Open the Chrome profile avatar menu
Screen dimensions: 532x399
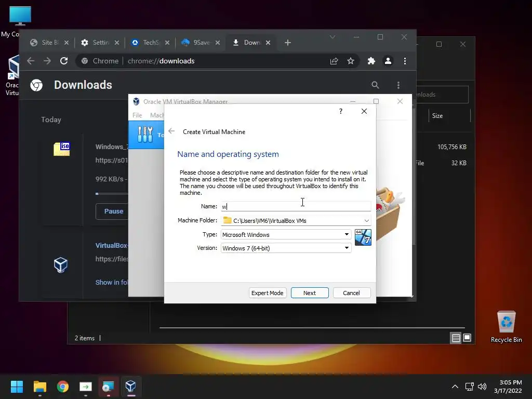(388, 61)
